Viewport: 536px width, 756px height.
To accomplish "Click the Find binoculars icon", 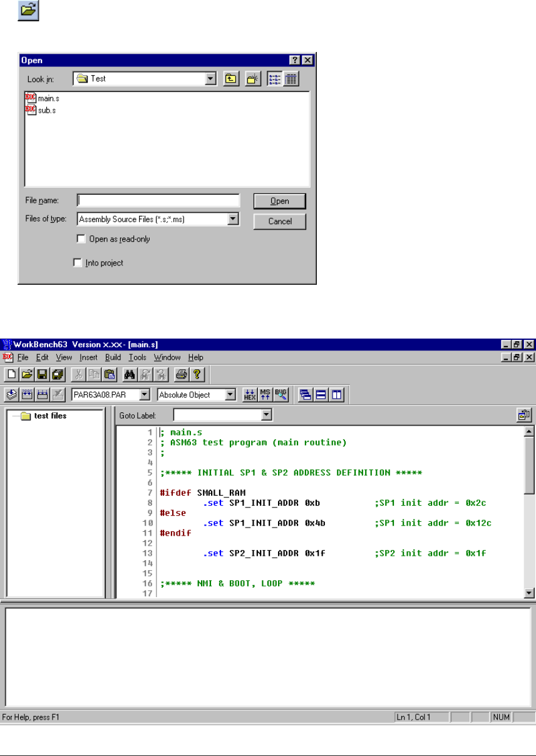I will coord(130,375).
